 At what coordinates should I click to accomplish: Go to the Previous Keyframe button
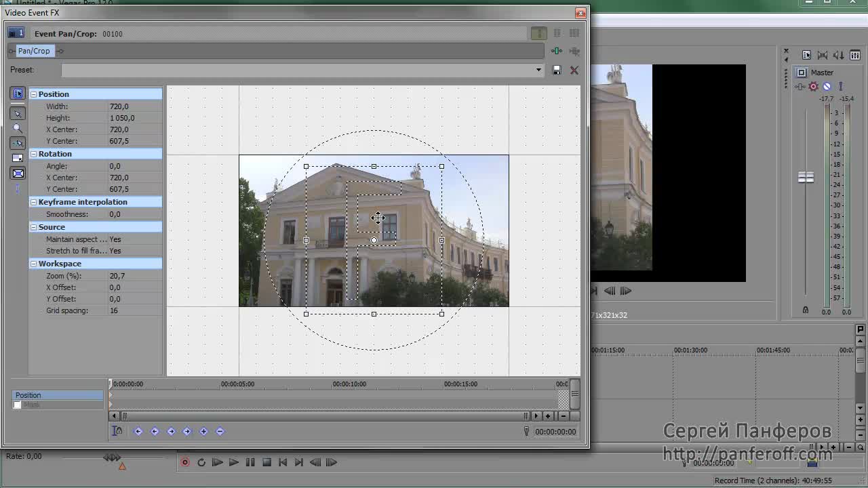tap(155, 431)
